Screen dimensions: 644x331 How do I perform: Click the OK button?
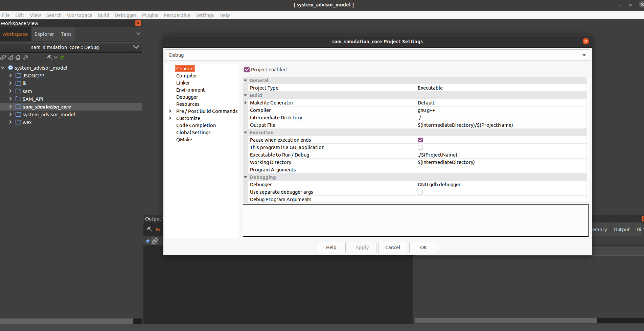423,247
